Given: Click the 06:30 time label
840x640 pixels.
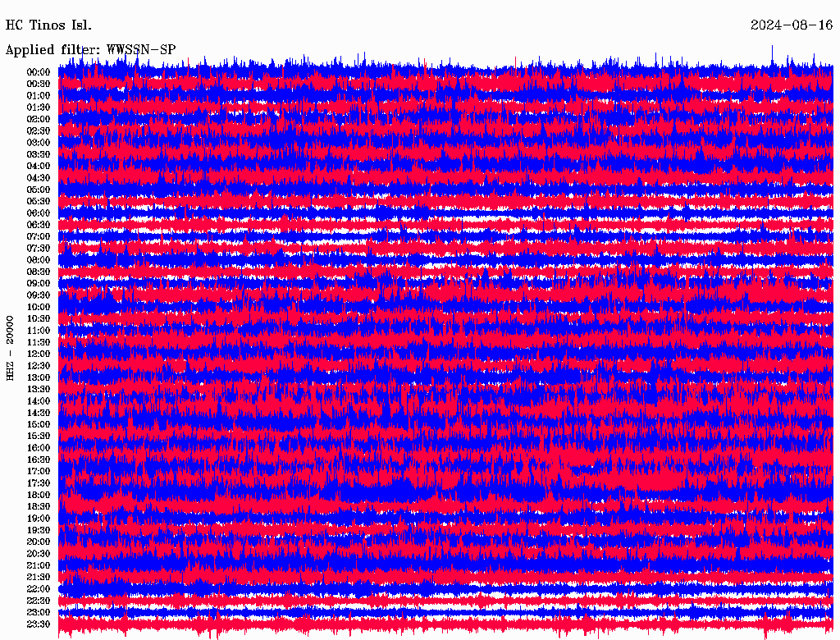Looking at the screenshot, I should coord(39,225).
